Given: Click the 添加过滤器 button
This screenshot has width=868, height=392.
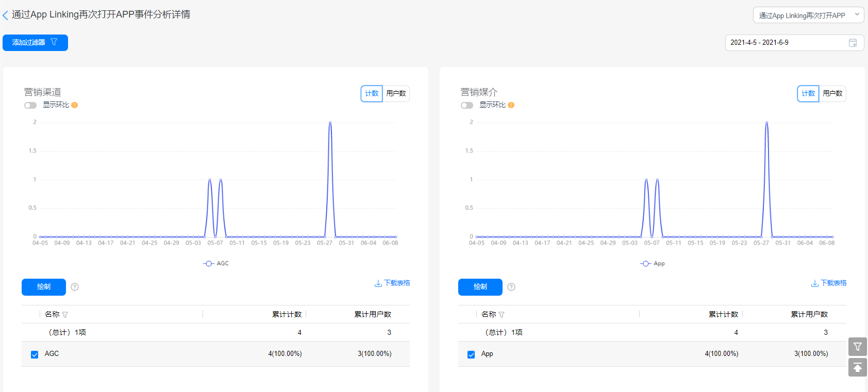Looking at the screenshot, I should click(x=35, y=43).
